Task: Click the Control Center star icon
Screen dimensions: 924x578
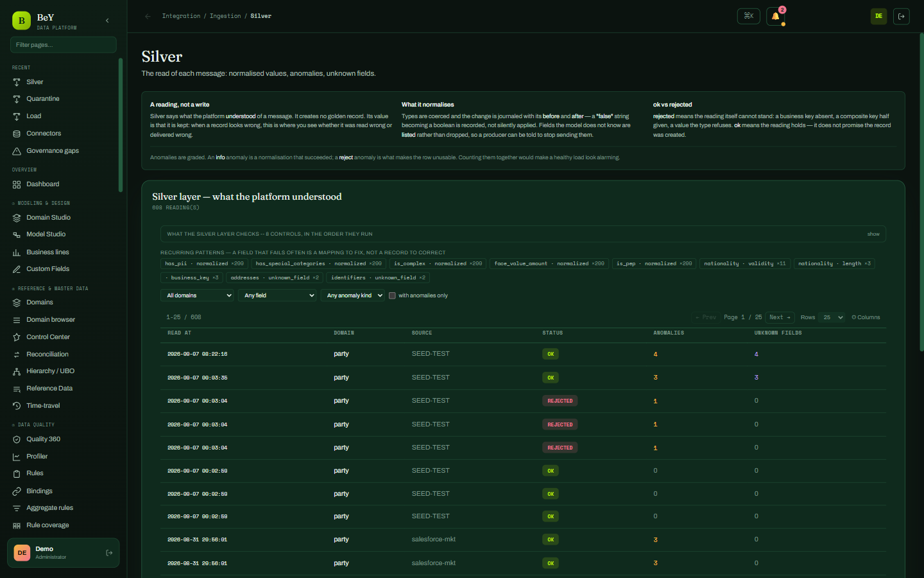Action: click(x=17, y=337)
